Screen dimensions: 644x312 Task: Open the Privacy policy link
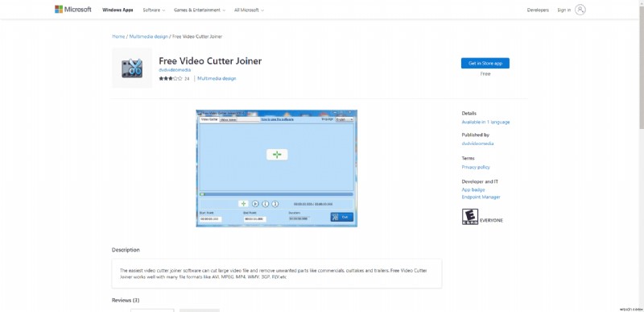[476, 167]
